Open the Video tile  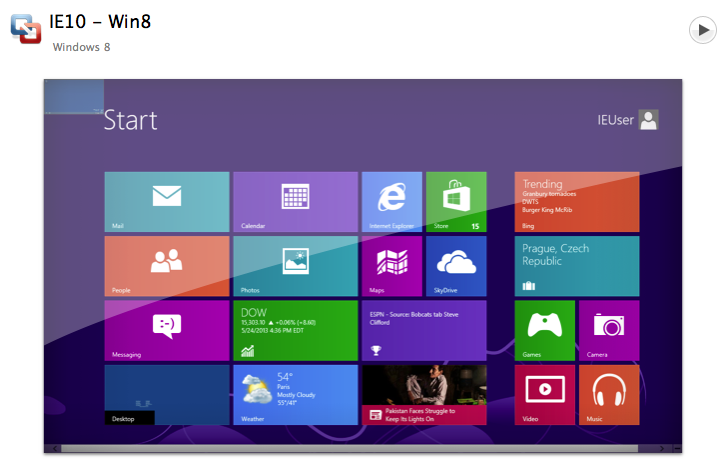click(545, 395)
